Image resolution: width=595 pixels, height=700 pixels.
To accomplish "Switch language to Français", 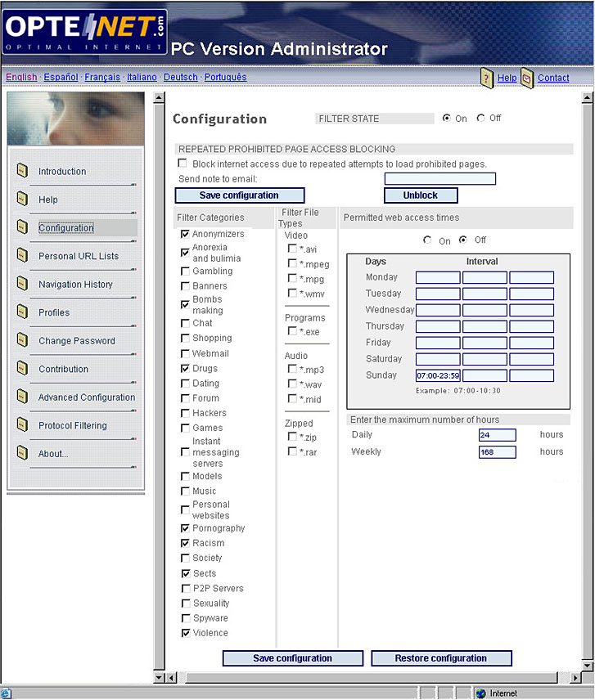I will [x=102, y=77].
